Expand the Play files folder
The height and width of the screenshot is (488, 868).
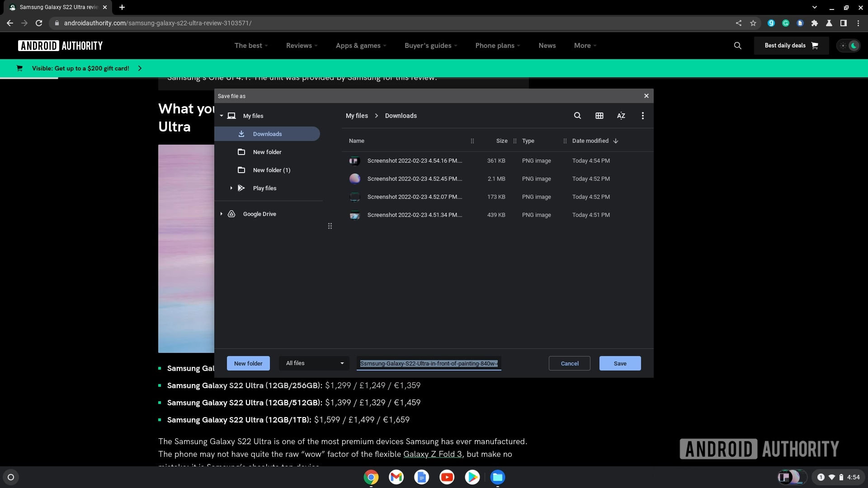tap(231, 188)
